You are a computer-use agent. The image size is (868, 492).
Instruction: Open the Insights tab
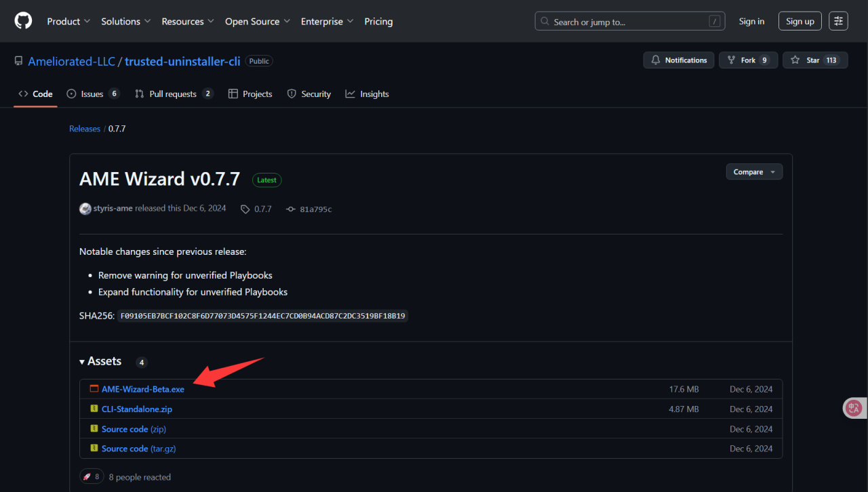pyautogui.click(x=367, y=94)
